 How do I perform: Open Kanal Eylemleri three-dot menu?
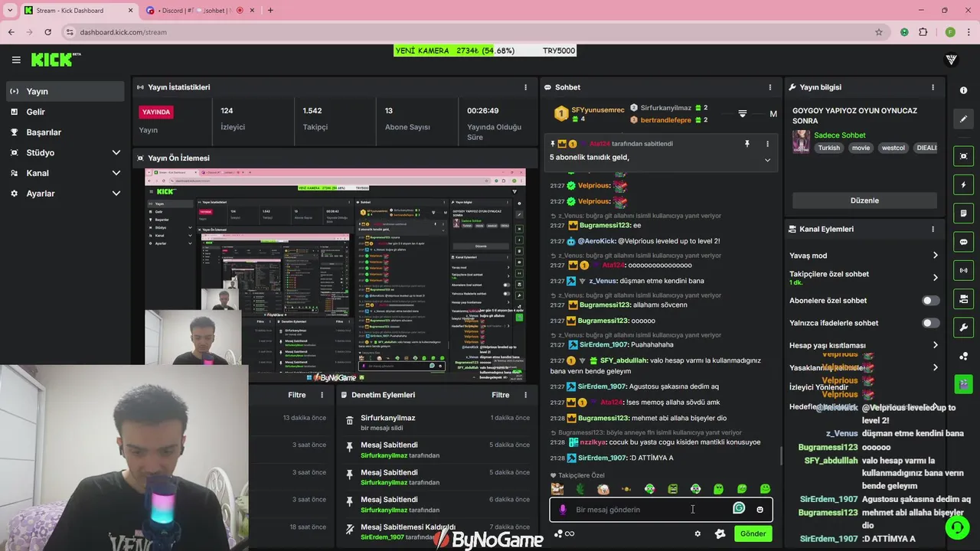(933, 229)
